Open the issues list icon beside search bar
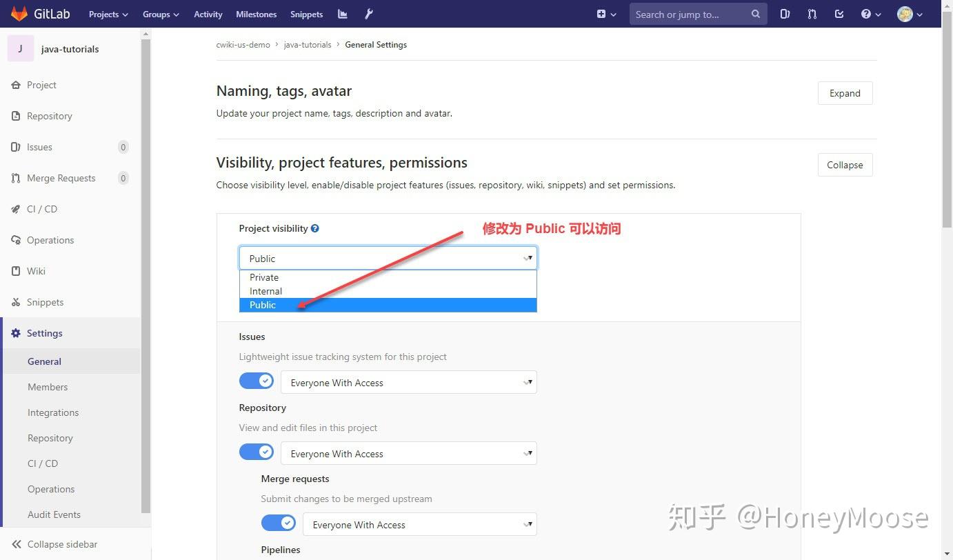This screenshot has height=560, width=953. [785, 14]
